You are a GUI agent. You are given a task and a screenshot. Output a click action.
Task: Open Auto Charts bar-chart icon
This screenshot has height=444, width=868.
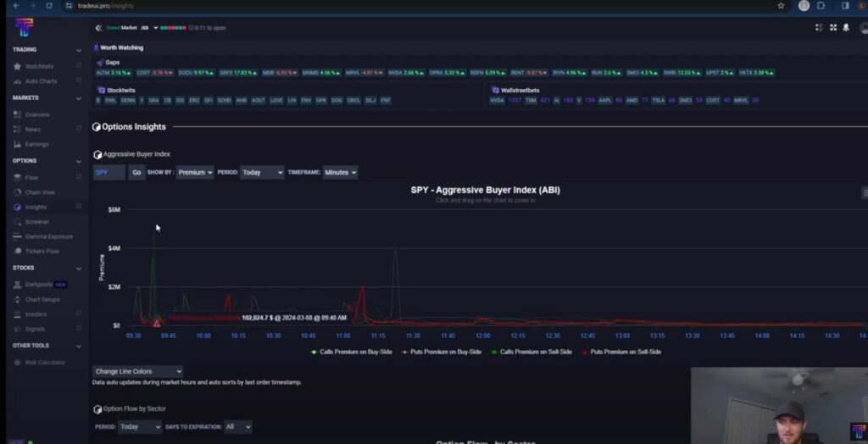pyautogui.click(x=17, y=81)
